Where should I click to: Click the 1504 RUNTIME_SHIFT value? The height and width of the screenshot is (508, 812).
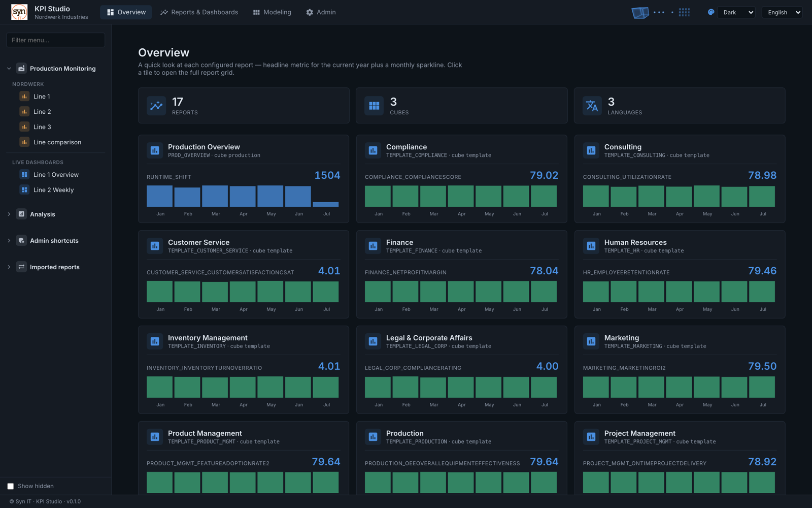click(327, 175)
